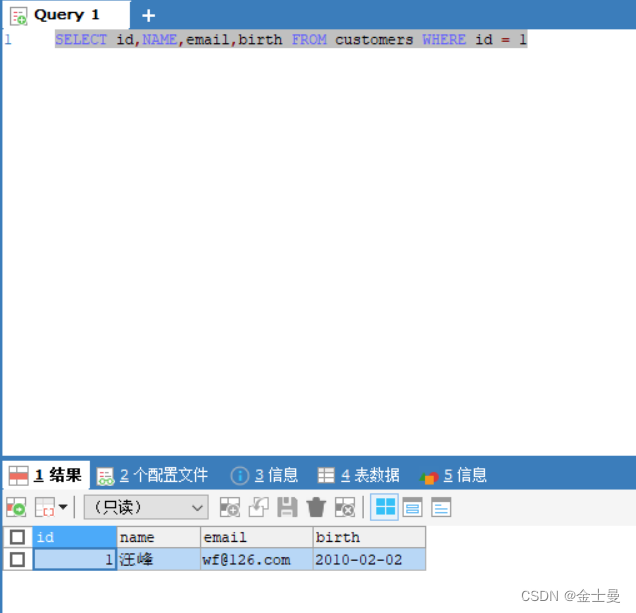Switch to form view icon
The width and height of the screenshot is (636, 613).
[413, 507]
